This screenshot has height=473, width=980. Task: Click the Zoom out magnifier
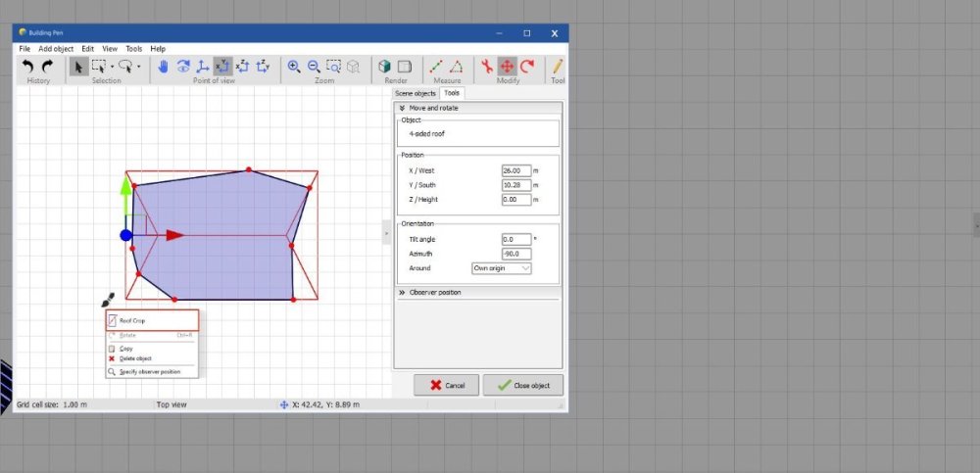314,67
